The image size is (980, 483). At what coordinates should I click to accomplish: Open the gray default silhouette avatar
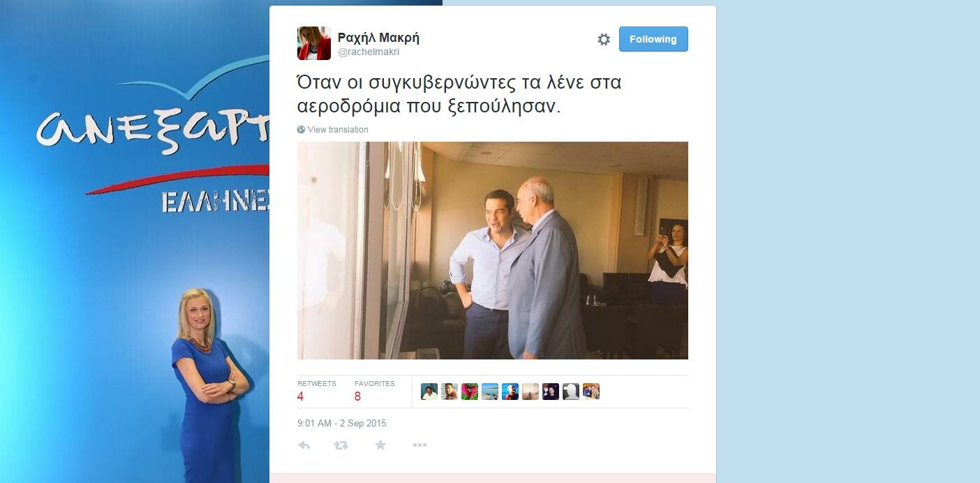click(571, 392)
